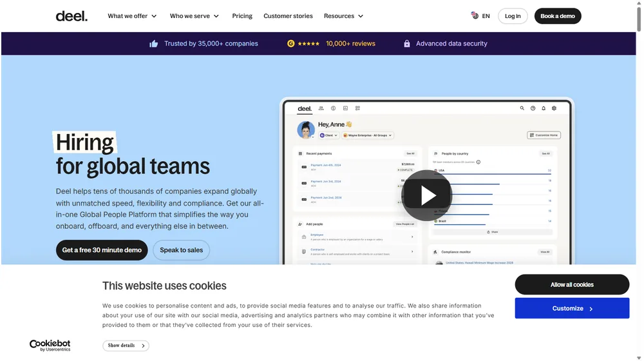Screen dimensions: 644x361
Task: Expand the What we offer menu
Action: point(132,16)
